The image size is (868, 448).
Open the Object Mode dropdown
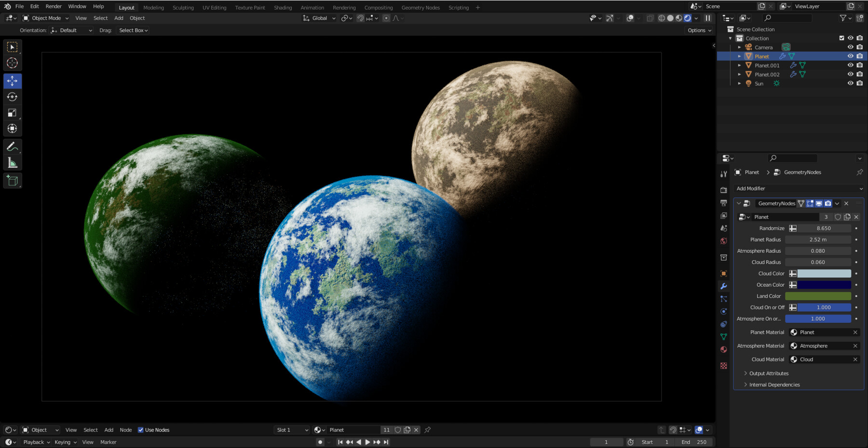46,18
